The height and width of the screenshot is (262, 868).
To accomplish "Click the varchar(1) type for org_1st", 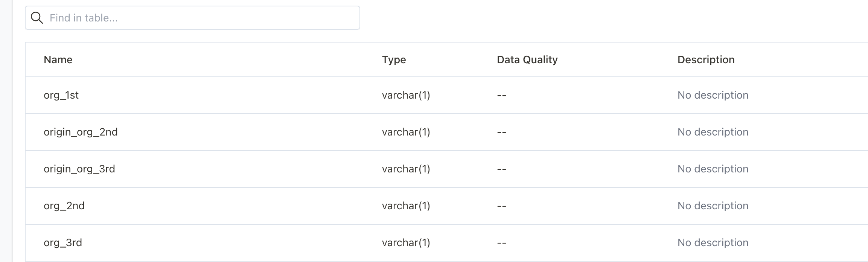I will click(x=406, y=95).
